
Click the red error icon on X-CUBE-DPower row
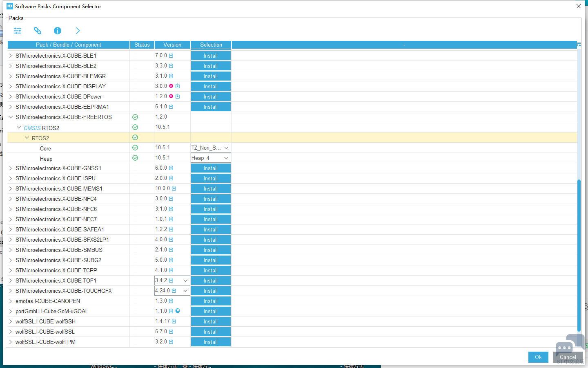pos(171,96)
